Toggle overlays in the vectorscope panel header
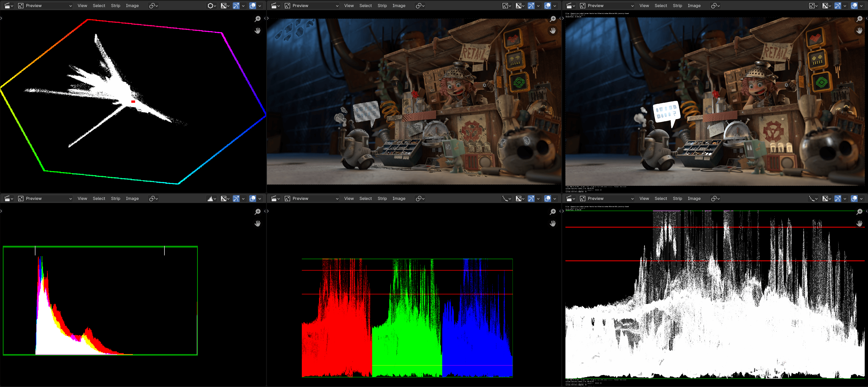Viewport: 868px width, 387px height. tap(252, 6)
